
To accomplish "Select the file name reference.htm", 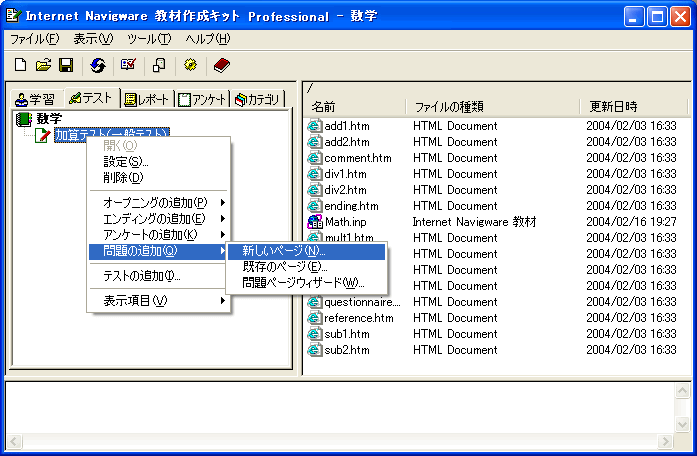I will point(359,318).
